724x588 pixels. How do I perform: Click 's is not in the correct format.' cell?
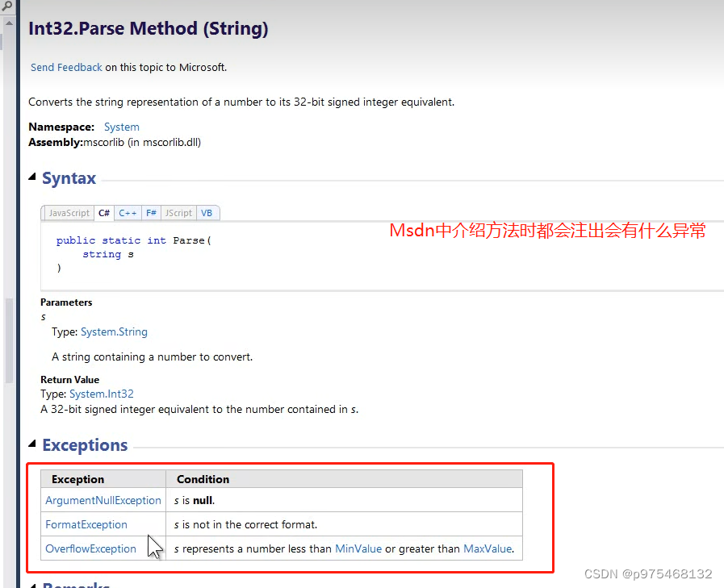pyautogui.click(x=345, y=524)
